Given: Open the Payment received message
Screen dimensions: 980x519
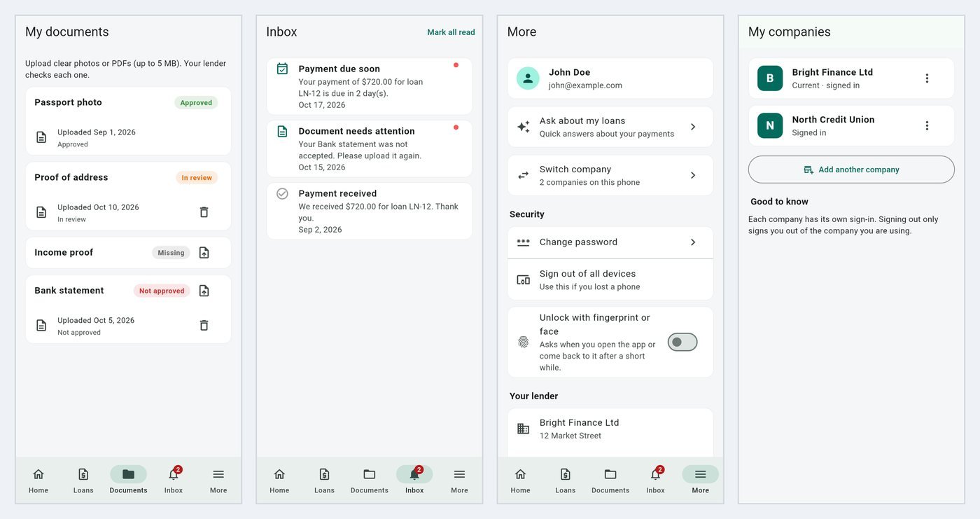Looking at the screenshot, I should (x=370, y=211).
